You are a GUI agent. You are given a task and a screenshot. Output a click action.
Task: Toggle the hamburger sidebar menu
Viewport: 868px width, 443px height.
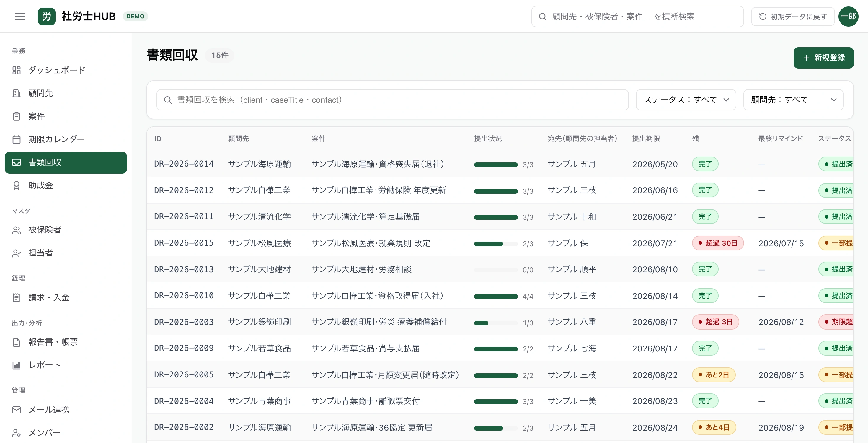pyautogui.click(x=20, y=16)
